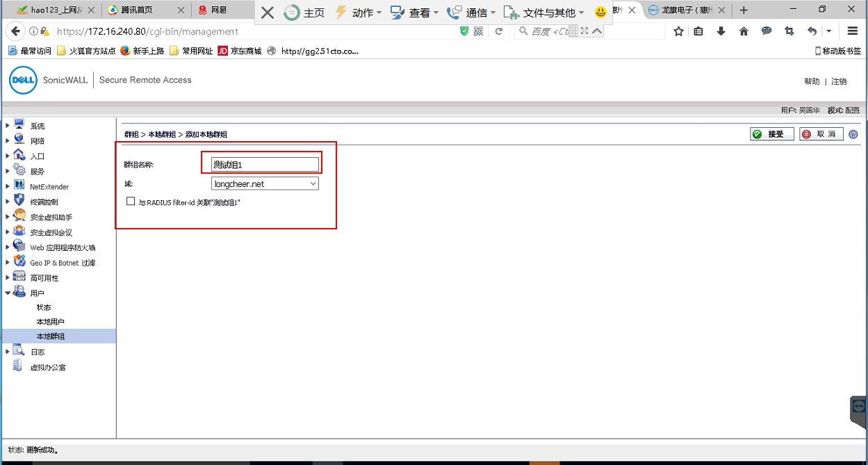The height and width of the screenshot is (465, 868).
Task: Enable the RADIUS filter-id association checkbox
Action: (131, 202)
